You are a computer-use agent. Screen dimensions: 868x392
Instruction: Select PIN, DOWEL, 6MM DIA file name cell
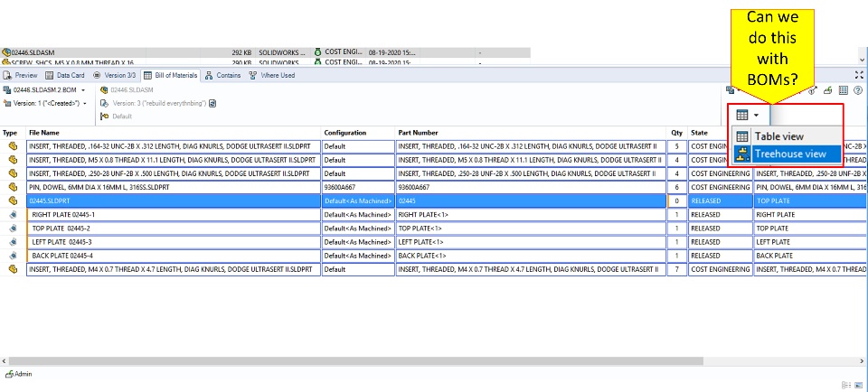coord(174,188)
